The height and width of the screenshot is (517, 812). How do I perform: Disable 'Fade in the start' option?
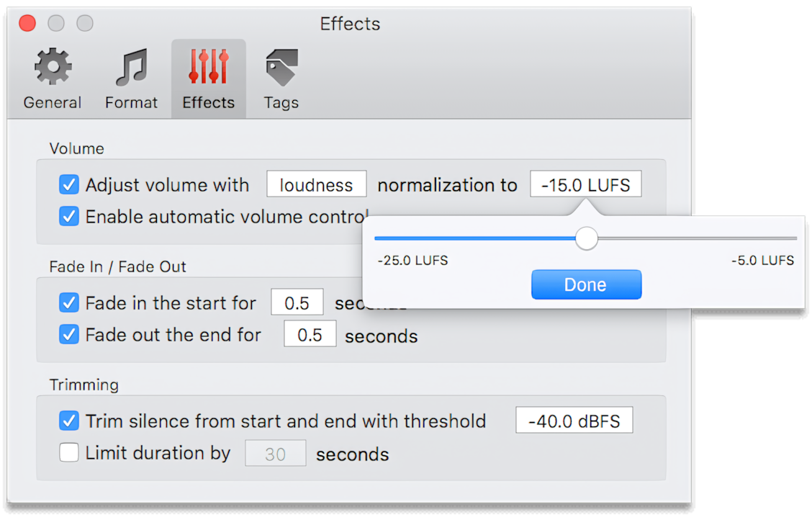click(x=68, y=303)
